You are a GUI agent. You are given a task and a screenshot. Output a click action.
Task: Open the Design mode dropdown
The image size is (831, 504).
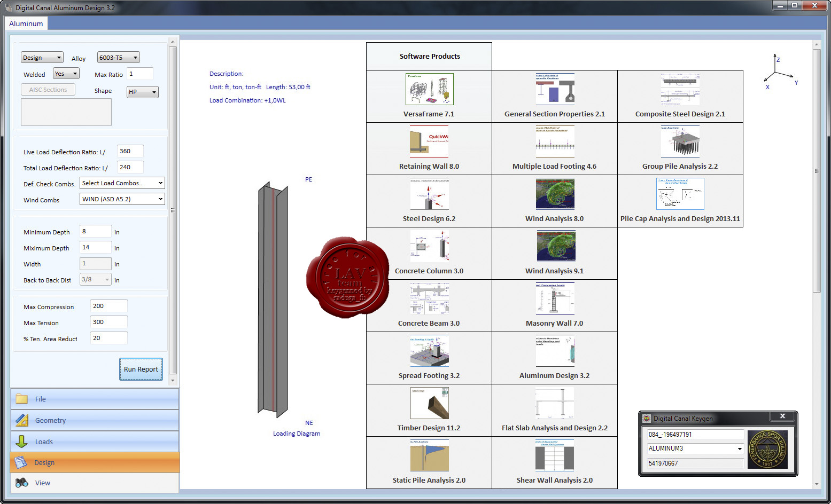[42, 58]
